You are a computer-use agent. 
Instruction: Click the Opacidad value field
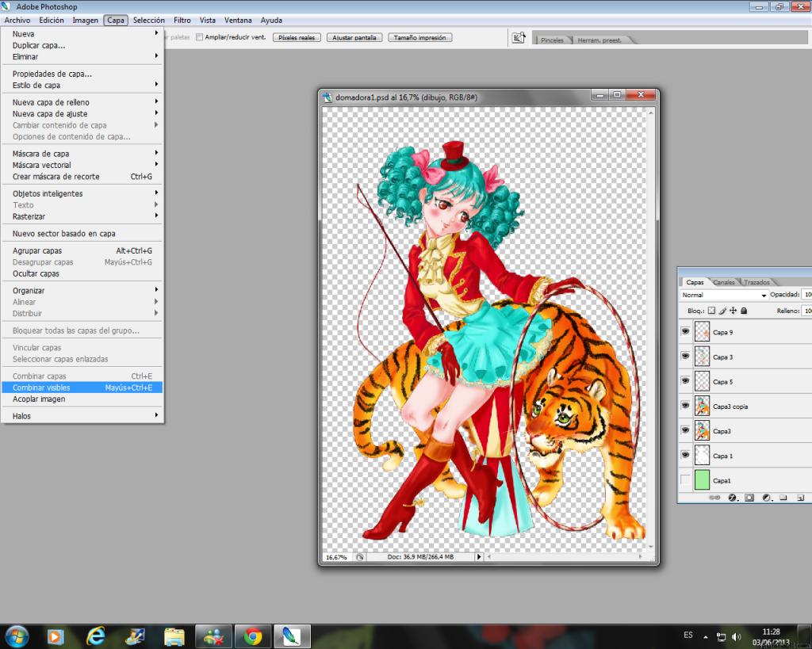pos(806,295)
